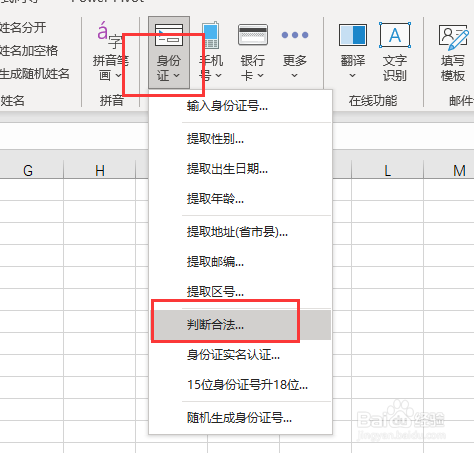Open the 手机号 phone number dropdown

[211, 53]
